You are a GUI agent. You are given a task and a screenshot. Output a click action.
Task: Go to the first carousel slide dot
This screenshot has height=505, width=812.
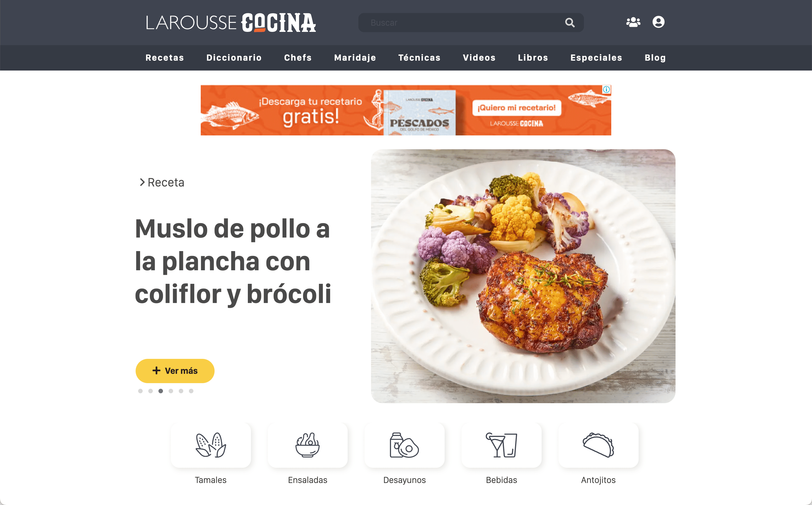click(x=140, y=391)
